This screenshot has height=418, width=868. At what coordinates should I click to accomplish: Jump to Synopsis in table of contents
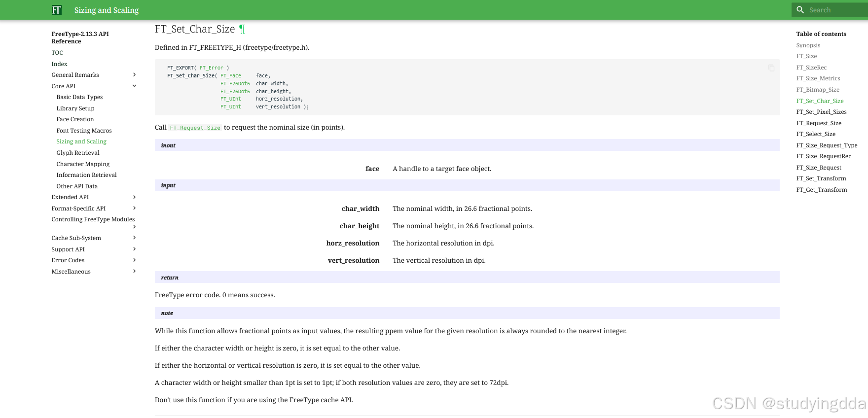[x=808, y=45]
